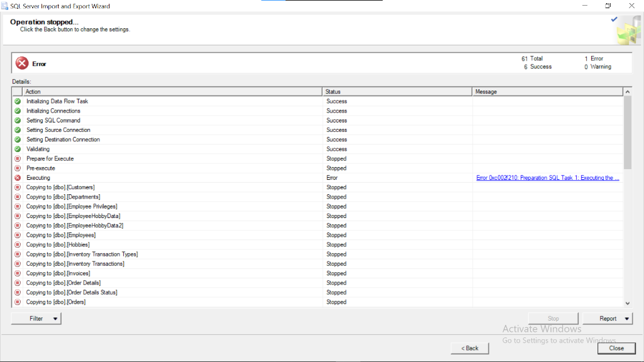
Task: Open the Error 0xc002f210 message link
Action: click(x=548, y=178)
